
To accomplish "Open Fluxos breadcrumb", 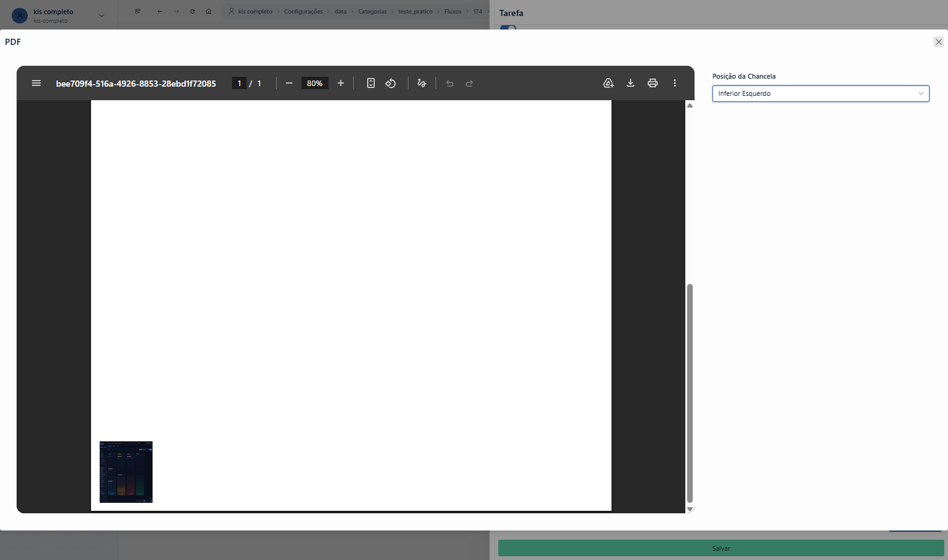I will pyautogui.click(x=453, y=12).
